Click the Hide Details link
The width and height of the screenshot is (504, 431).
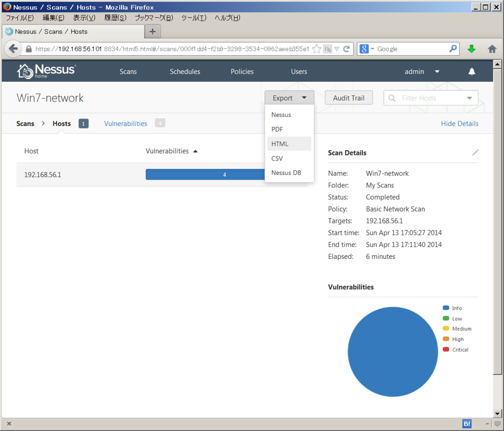click(460, 123)
